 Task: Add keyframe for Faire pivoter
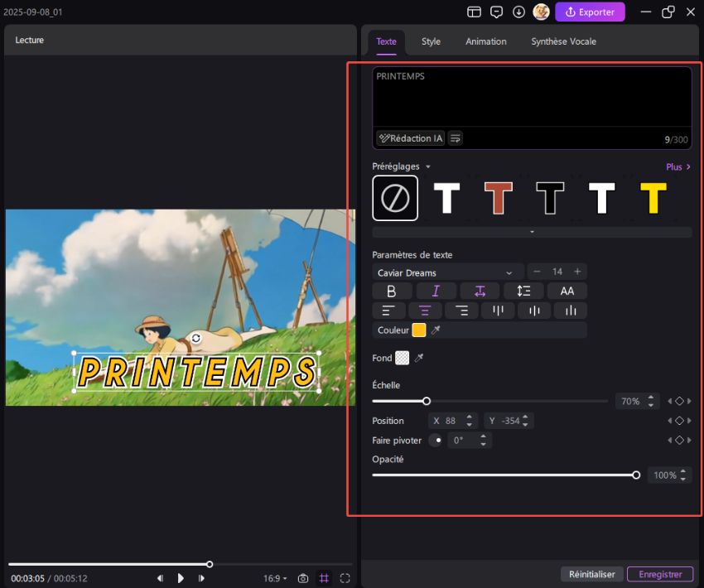click(x=679, y=441)
